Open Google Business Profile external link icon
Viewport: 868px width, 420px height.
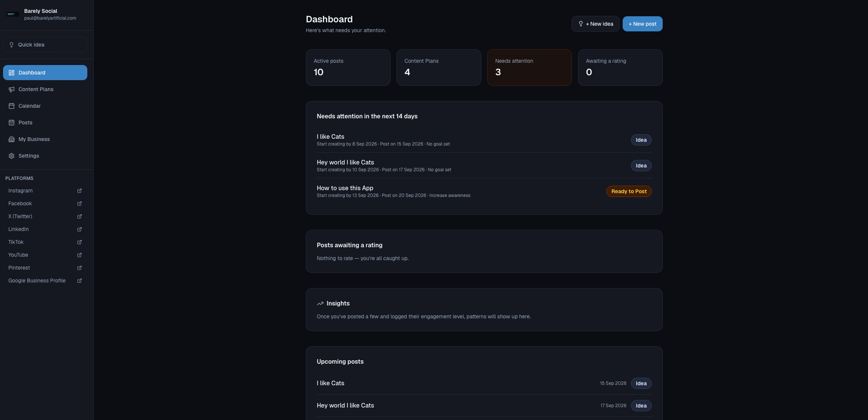click(x=79, y=281)
